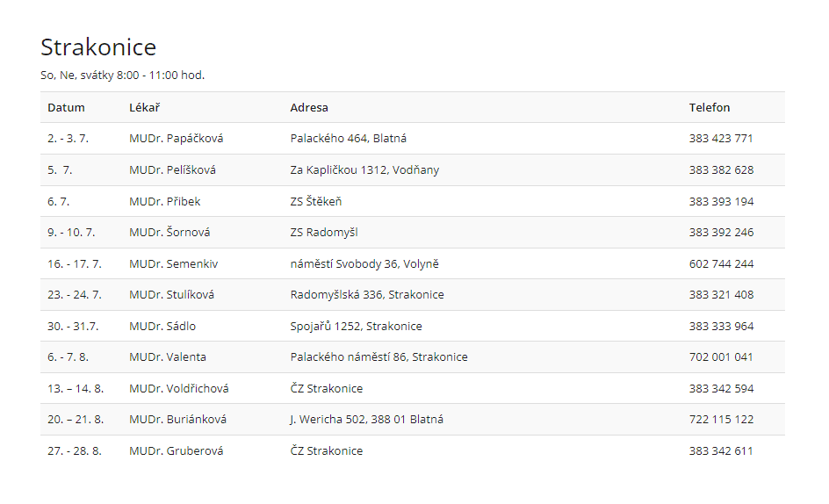This screenshot has width=829, height=504.
Task: Select the opening hours line under the heading
Action: 122,76
